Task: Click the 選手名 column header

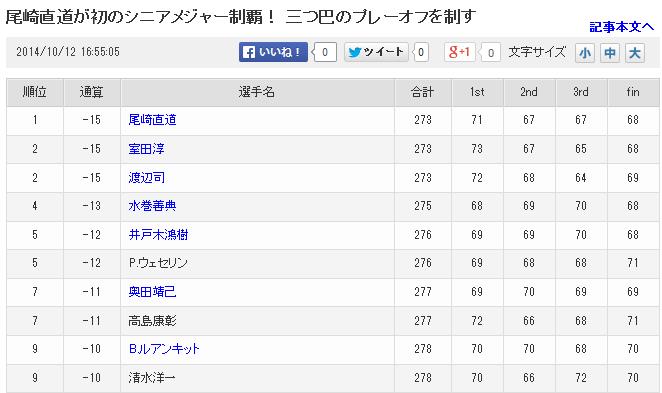Action: [257, 92]
